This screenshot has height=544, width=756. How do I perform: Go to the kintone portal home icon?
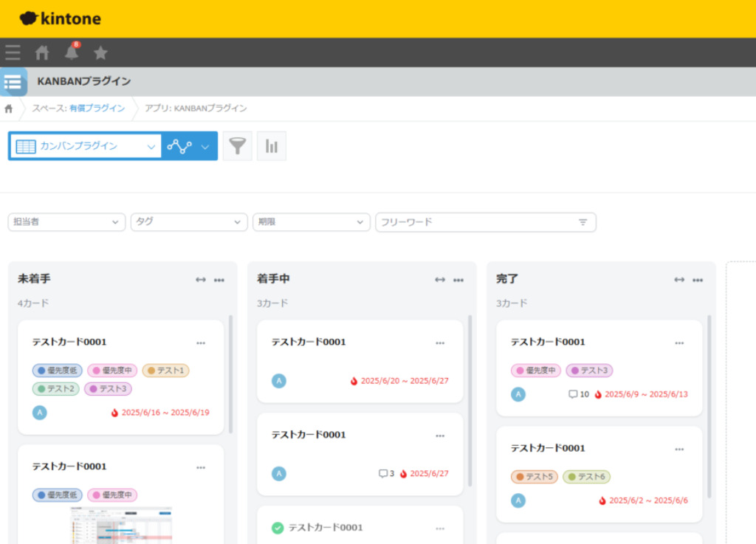[42, 52]
